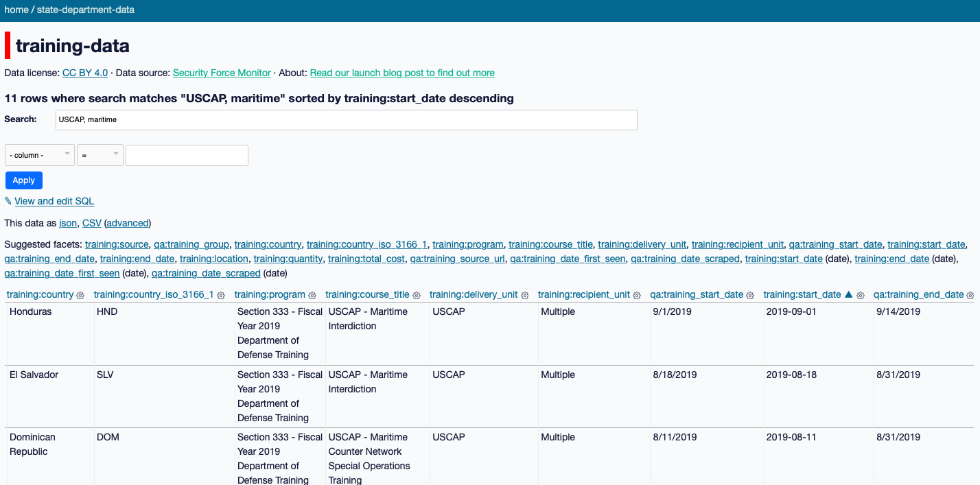Open training:course_title column gear menu
This screenshot has width=980, height=485.
(416, 296)
